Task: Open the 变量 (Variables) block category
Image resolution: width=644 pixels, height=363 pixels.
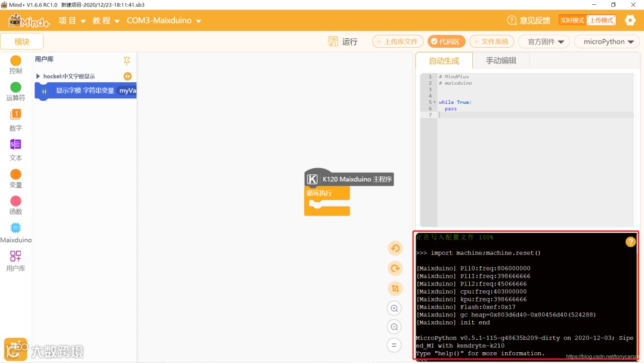Action: click(16, 179)
